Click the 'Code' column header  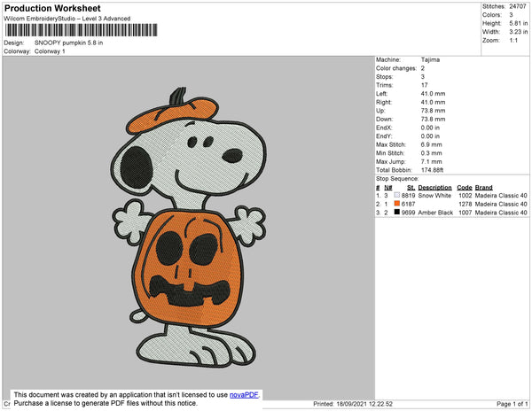pos(465,188)
